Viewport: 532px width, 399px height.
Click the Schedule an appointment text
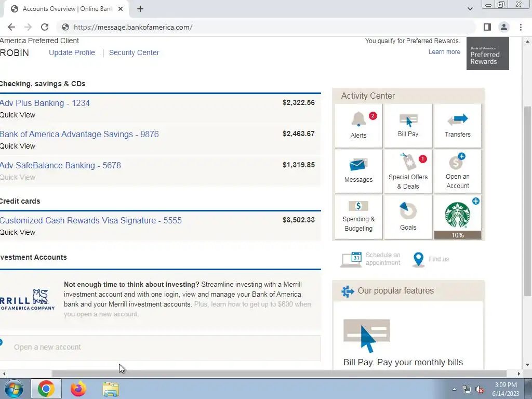coord(383,259)
